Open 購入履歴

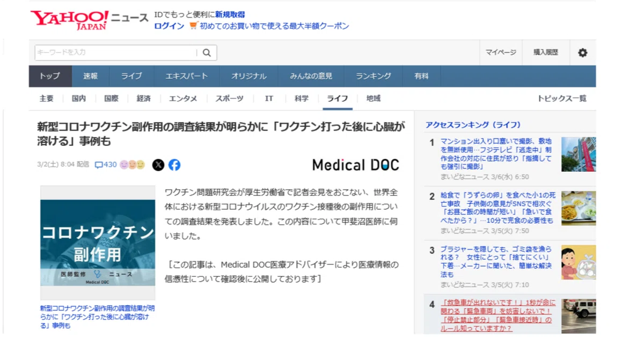[x=546, y=53]
